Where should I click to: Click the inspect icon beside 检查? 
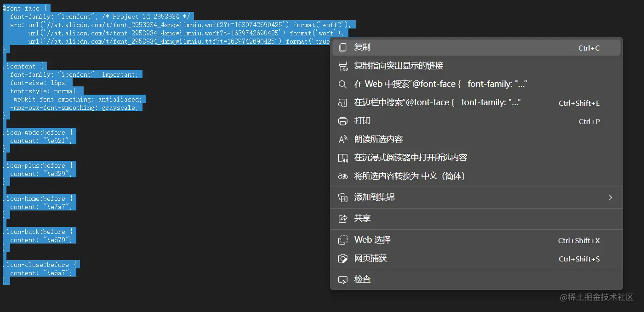[x=343, y=279]
